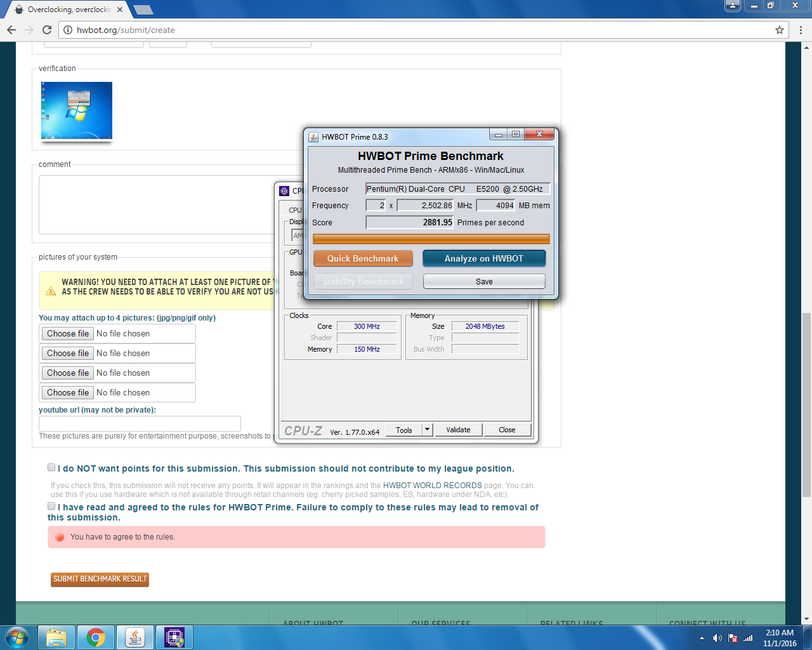812x650 pixels.
Task: Open Chrome's three-dot menu
Action: coord(801,30)
